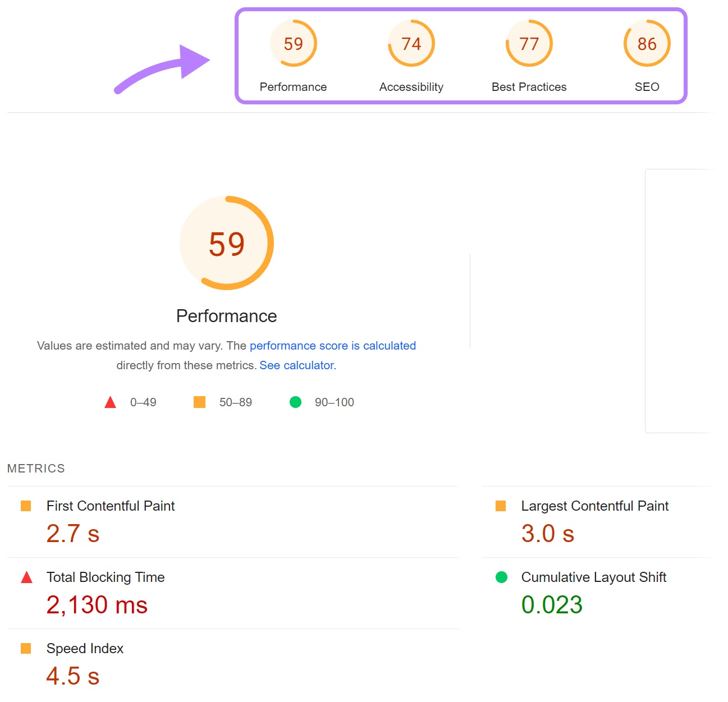
Task: Expand the Largest Contentful Paint metric
Action: [x=594, y=506]
